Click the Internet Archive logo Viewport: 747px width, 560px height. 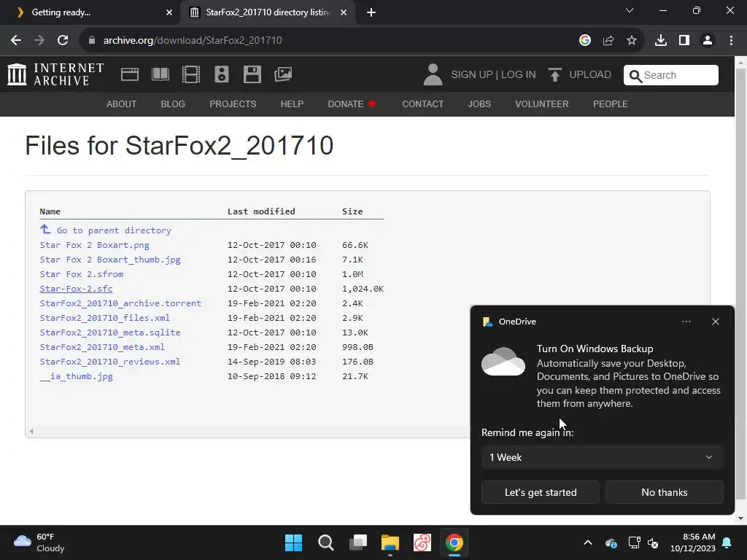coord(55,75)
